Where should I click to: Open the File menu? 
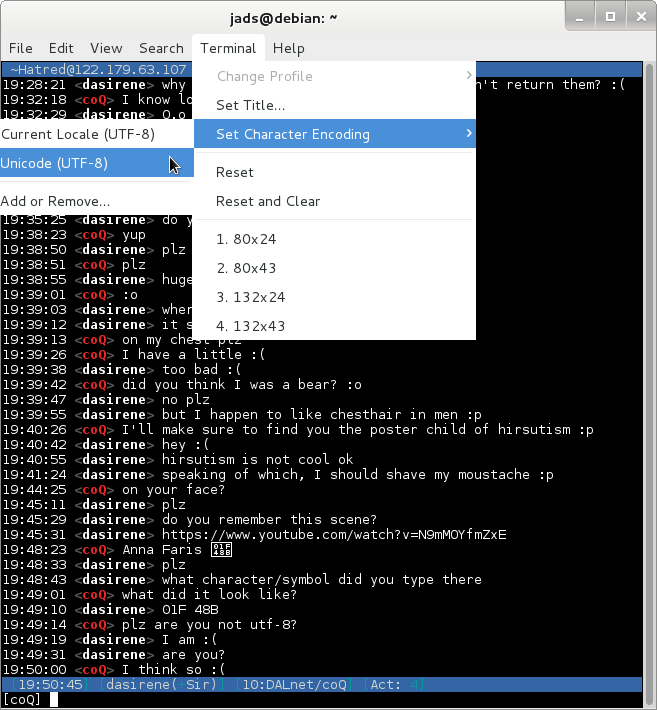pos(21,48)
